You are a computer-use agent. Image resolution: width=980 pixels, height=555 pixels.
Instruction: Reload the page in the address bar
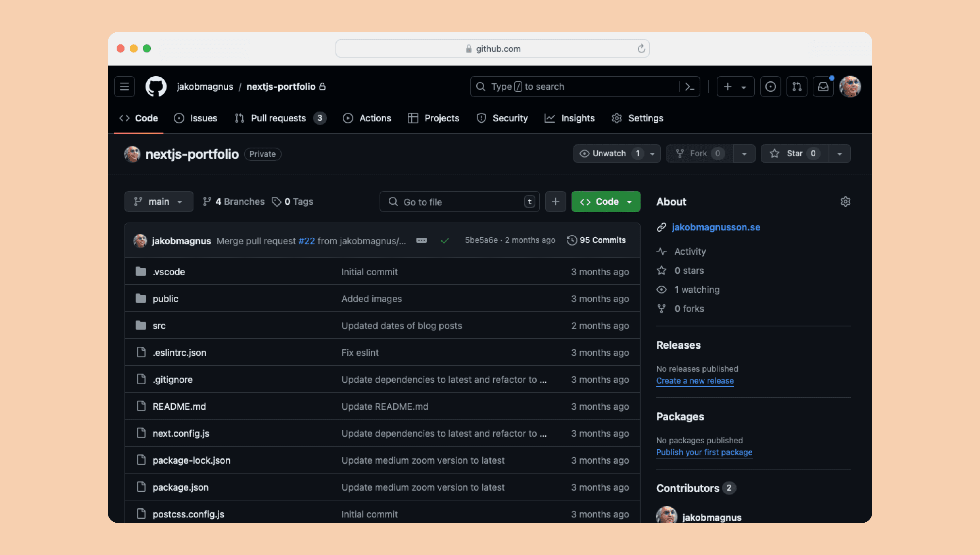pyautogui.click(x=641, y=48)
